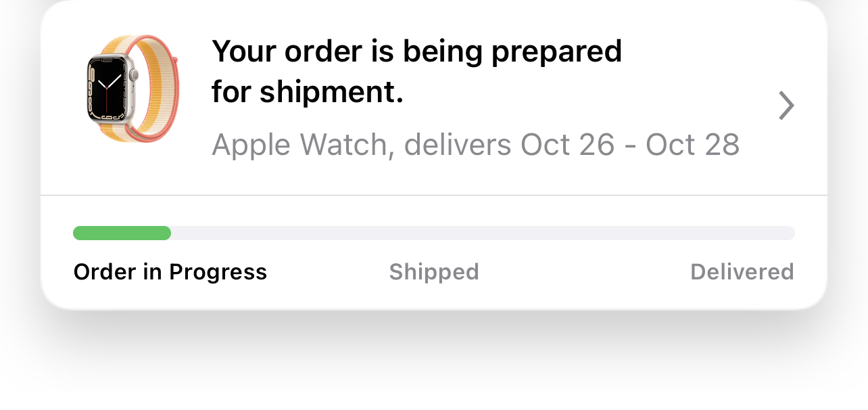Screen dimensions: 868x410
Task: Click the "for shipment." text line
Action: point(308,92)
